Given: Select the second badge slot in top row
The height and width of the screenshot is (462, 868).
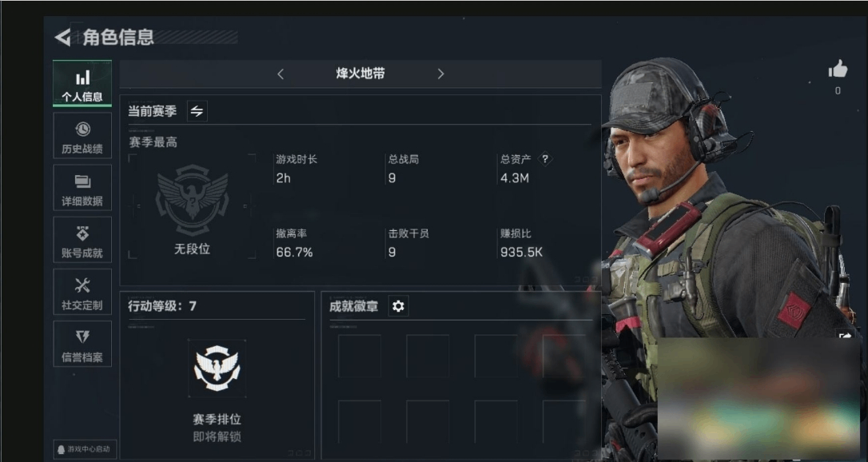Looking at the screenshot, I should [428, 356].
